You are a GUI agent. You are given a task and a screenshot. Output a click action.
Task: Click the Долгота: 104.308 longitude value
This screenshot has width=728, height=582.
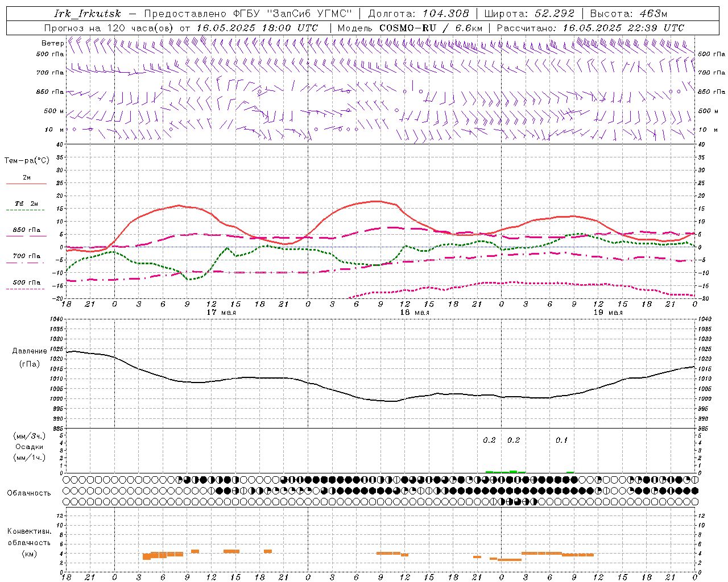coord(419,14)
